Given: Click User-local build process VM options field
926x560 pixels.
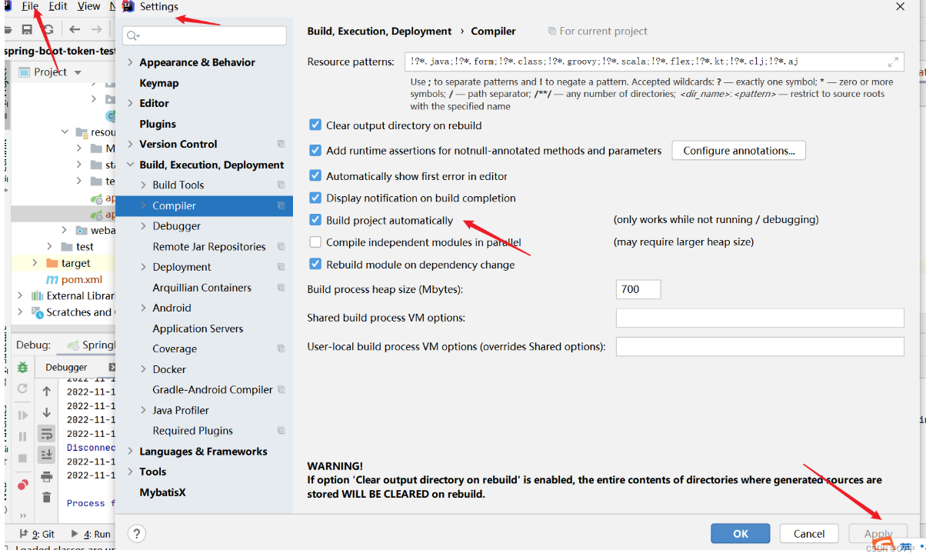Looking at the screenshot, I should tap(760, 347).
